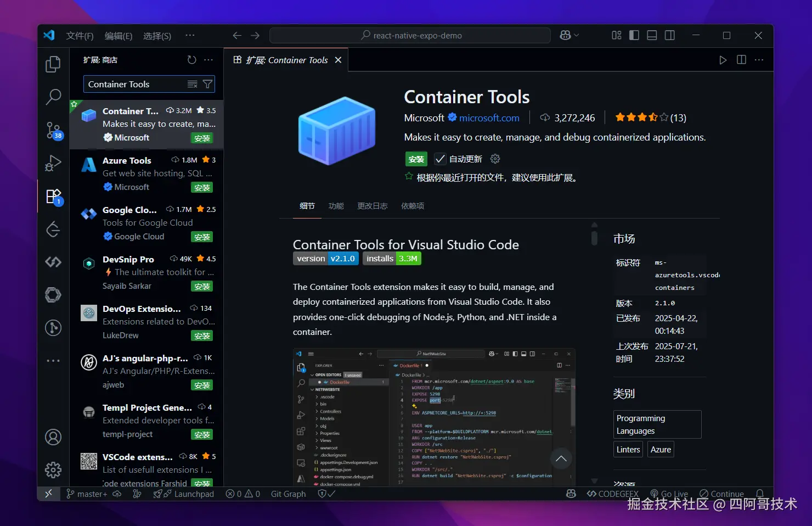Toggle the auto update checkbox
This screenshot has width=812, height=526.
[x=440, y=159]
